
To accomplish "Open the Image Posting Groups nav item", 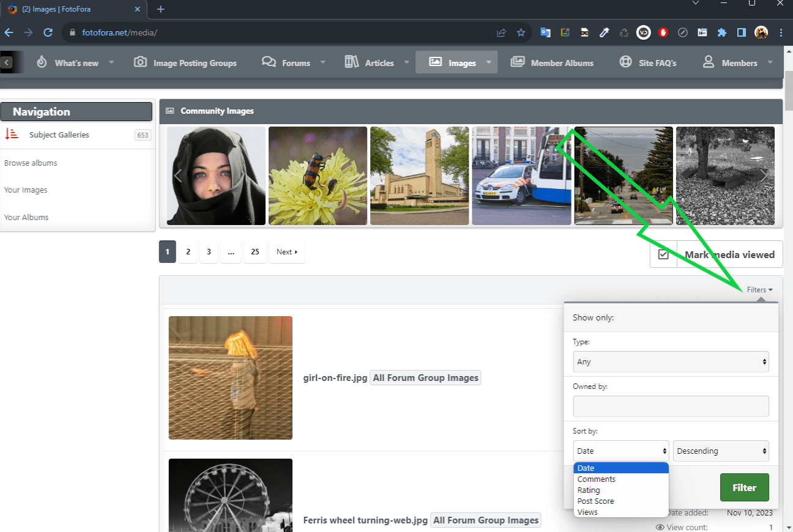I will point(185,62).
